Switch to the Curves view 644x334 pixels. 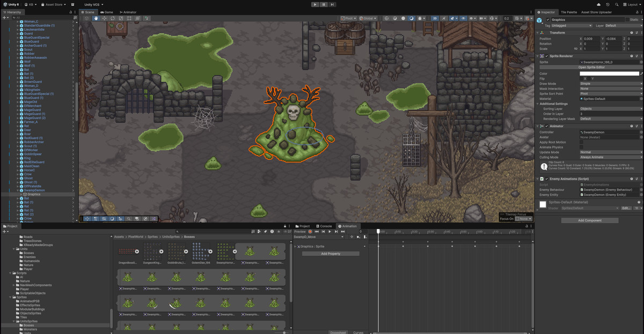(358, 332)
